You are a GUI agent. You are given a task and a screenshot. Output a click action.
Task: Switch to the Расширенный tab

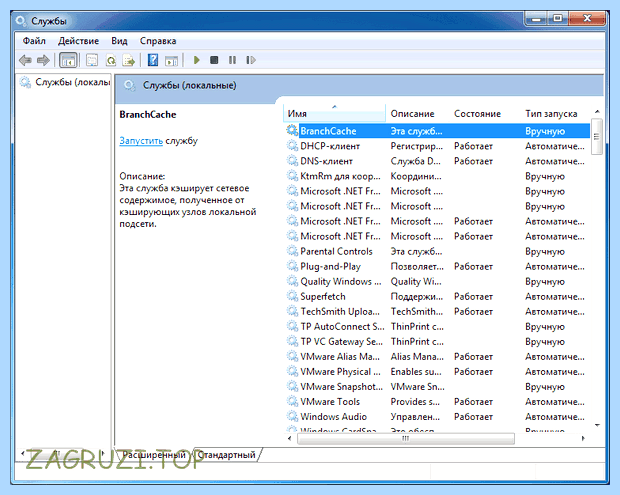153,455
